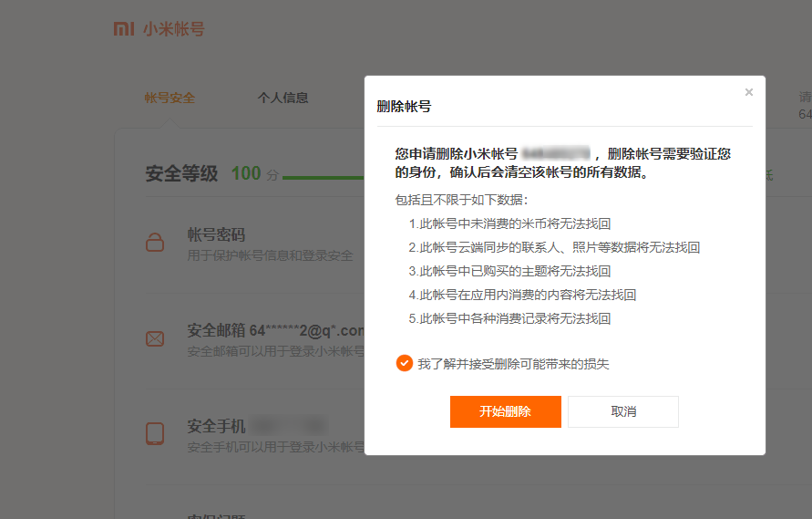
Task: Click item 3.此帐号中已购买的主题将无法找回
Action: (509, 271)
